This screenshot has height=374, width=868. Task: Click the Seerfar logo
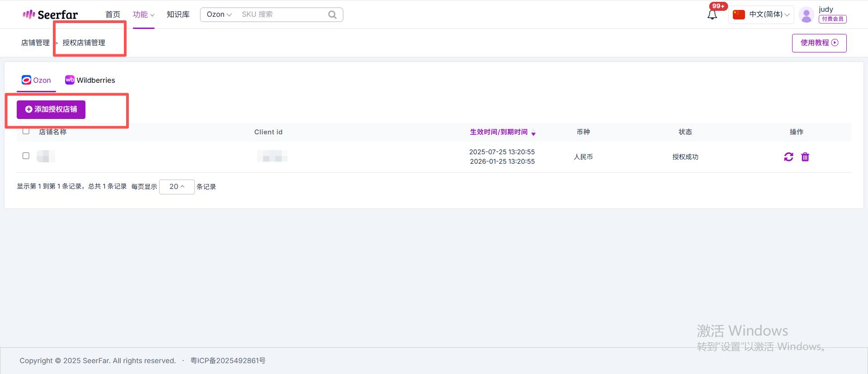(x=50, y=14)
